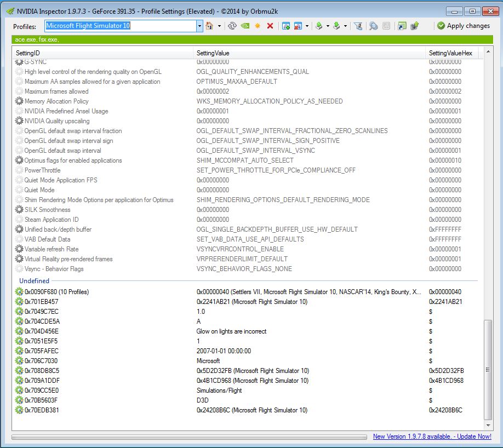Click the gear icon beside SILK Smoothness
This screenshot has width=503, height=448.
tap(19, 210)
